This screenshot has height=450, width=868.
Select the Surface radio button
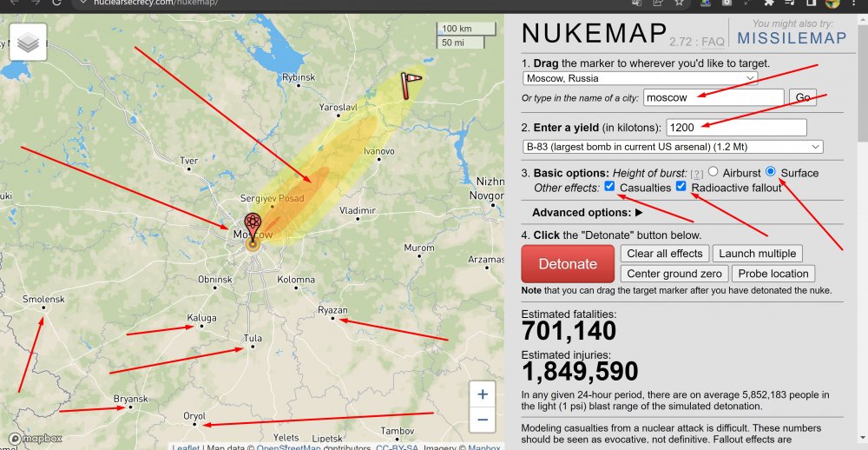pyautogui.click(x=771, y=171)
